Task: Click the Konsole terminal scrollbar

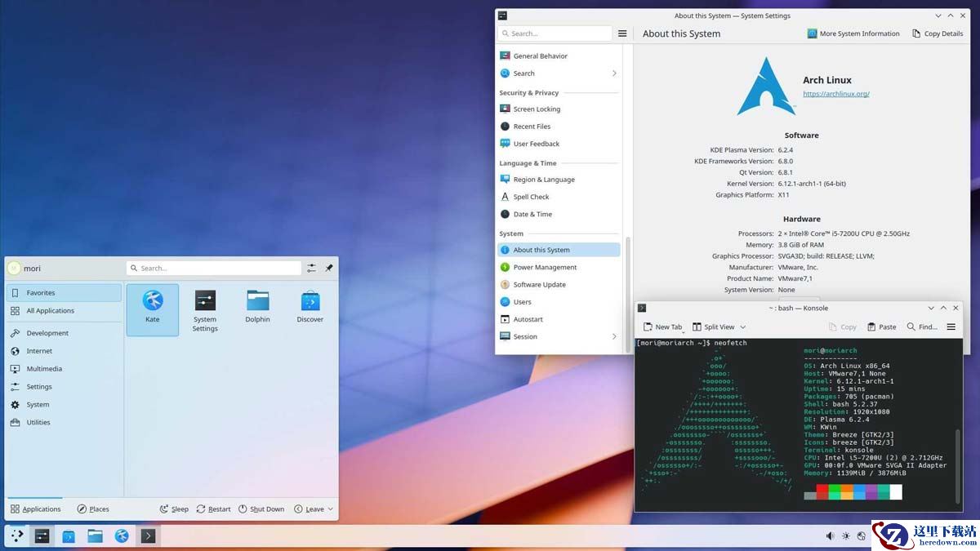Action: tap(958, 465)
